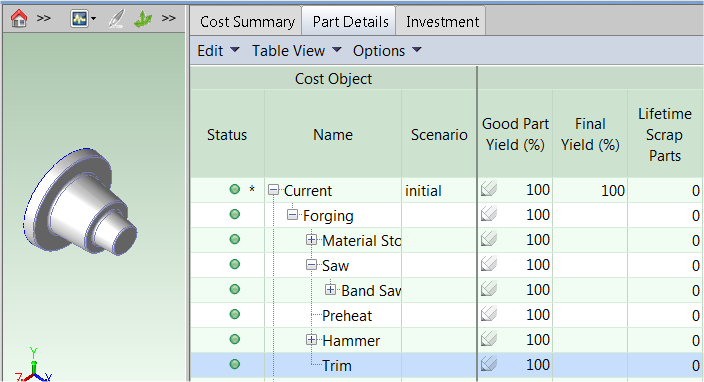This screenshot has height=382, width=704.
Task: Open the Edit menu
Action: pos(218,51)
